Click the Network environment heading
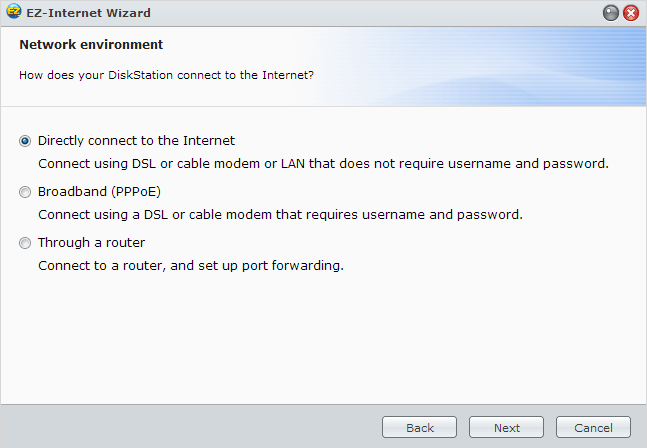Viewport: 647px width, 448px height. [x=91, y=45]
